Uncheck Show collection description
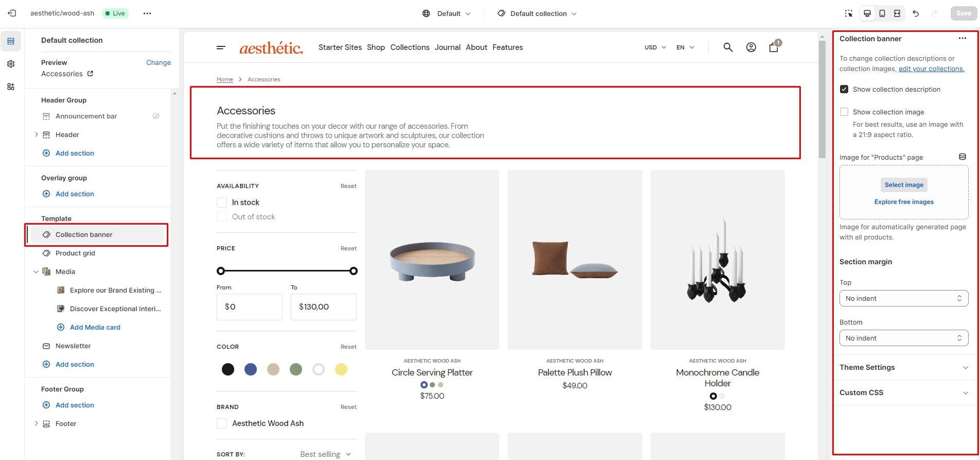Image resolution: width=980 pixels, height=460 pixels. click(844, 89)
